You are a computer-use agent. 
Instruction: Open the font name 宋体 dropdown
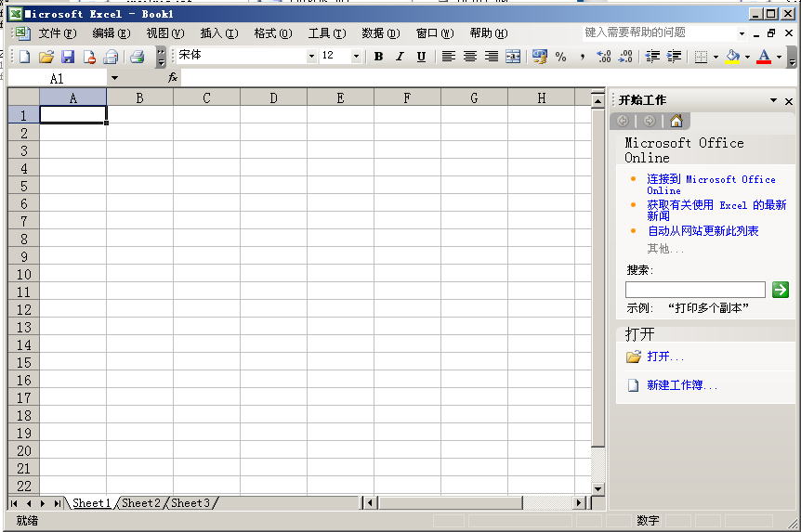click(x=311, y=56)
